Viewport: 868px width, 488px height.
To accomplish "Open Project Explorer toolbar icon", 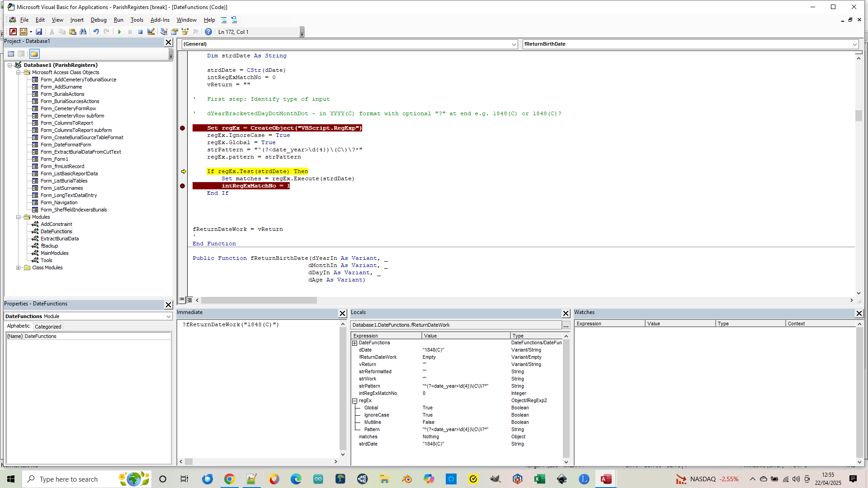I will pyautogui.click(x=164, y=32).
